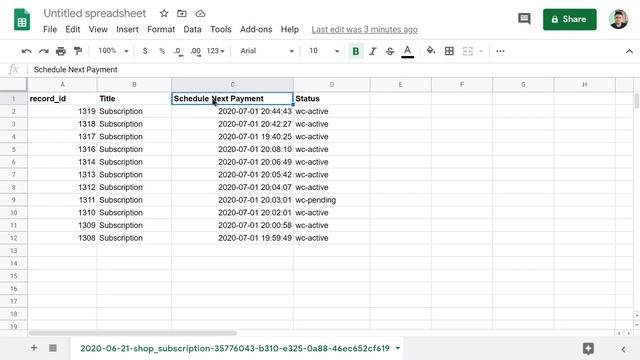Activate the paint format tool
The height and width of the screenshot is (360, 640).
78,51
